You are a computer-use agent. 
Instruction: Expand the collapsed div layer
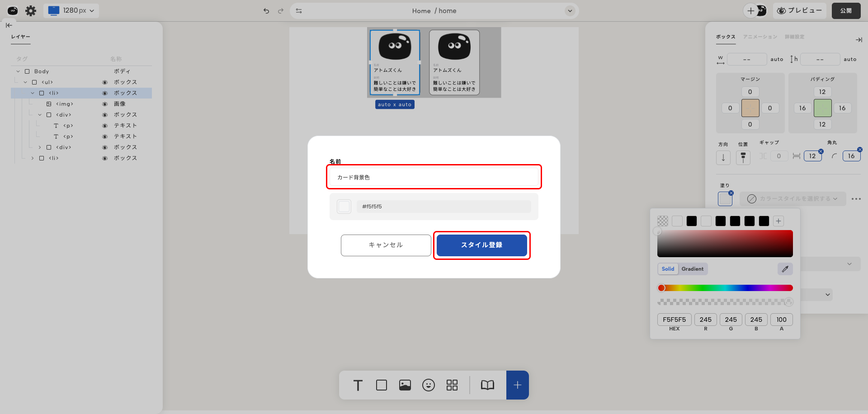[40, 147]
